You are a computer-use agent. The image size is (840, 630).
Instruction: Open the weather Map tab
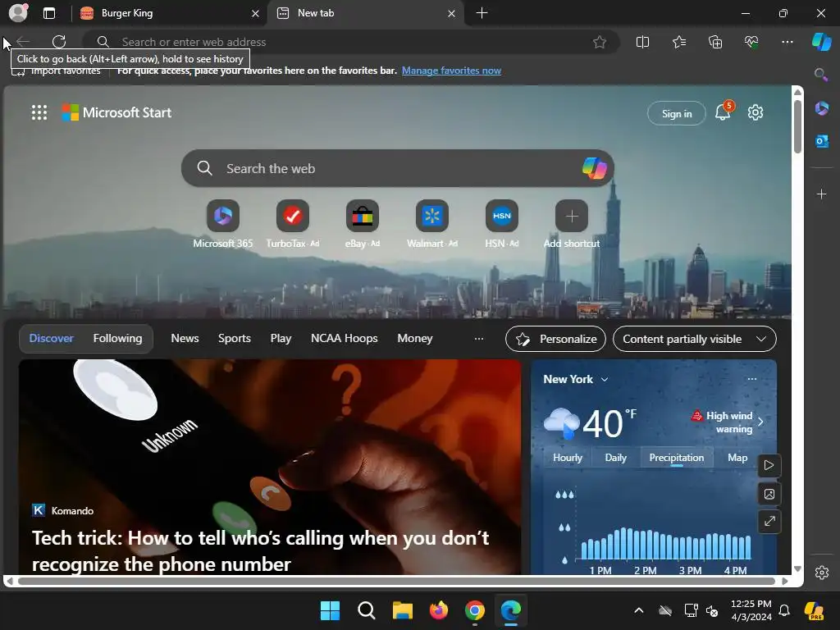point(737,458)
